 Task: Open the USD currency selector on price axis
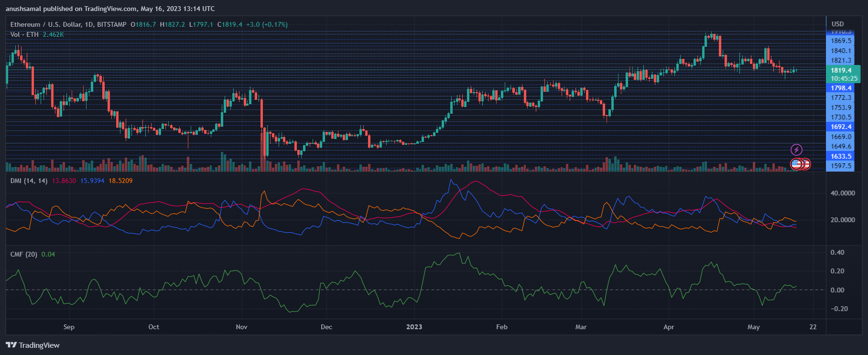[x=837, y=24]
